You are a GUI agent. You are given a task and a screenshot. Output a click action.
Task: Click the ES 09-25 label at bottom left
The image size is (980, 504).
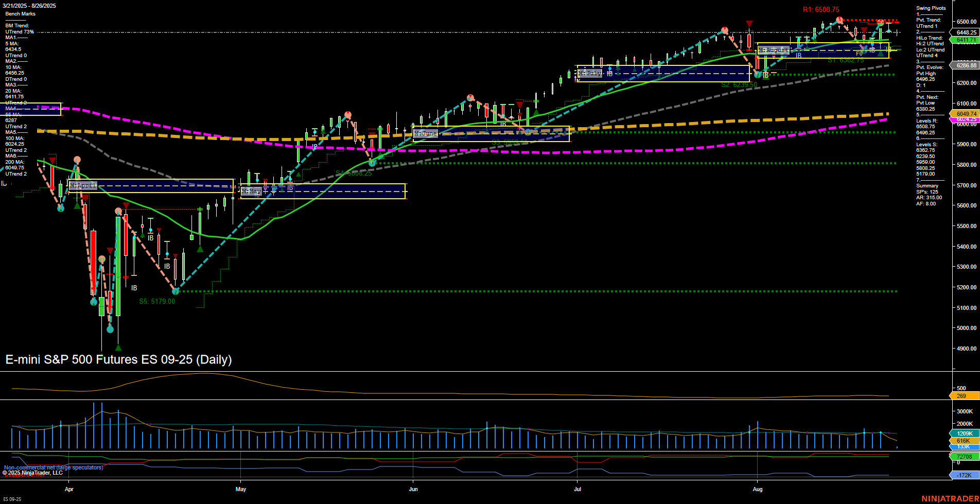pos(11,500)
